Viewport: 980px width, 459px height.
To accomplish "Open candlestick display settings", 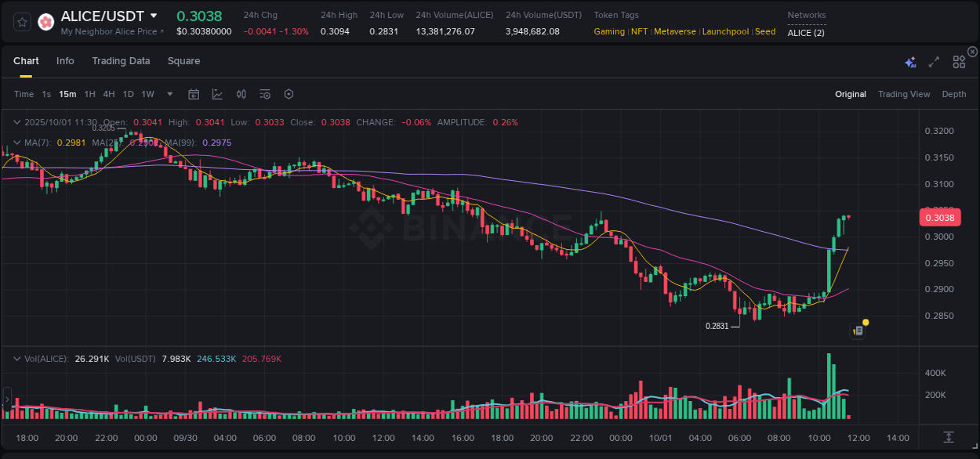I will pyautogui.click(x=241, y=94).
